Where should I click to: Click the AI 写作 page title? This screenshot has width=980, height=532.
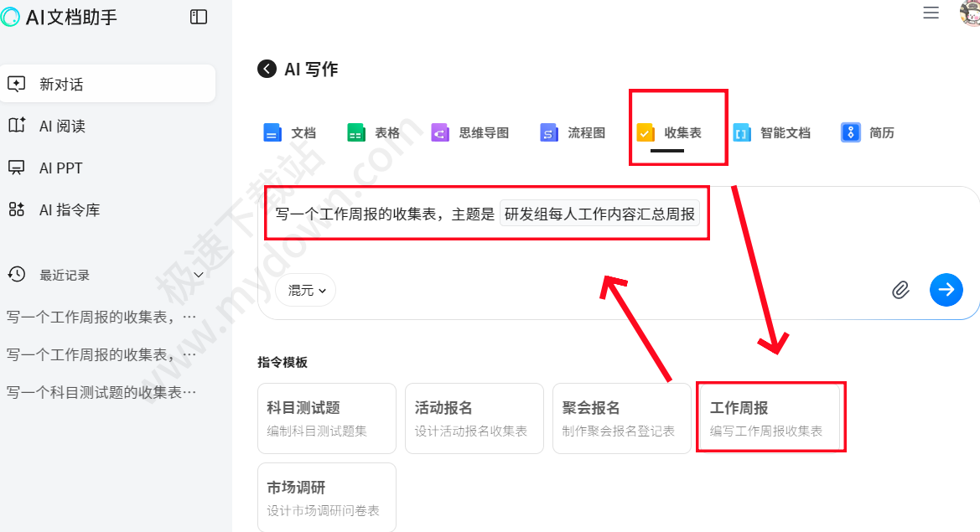pyautogui.click(x=311, y=69)
